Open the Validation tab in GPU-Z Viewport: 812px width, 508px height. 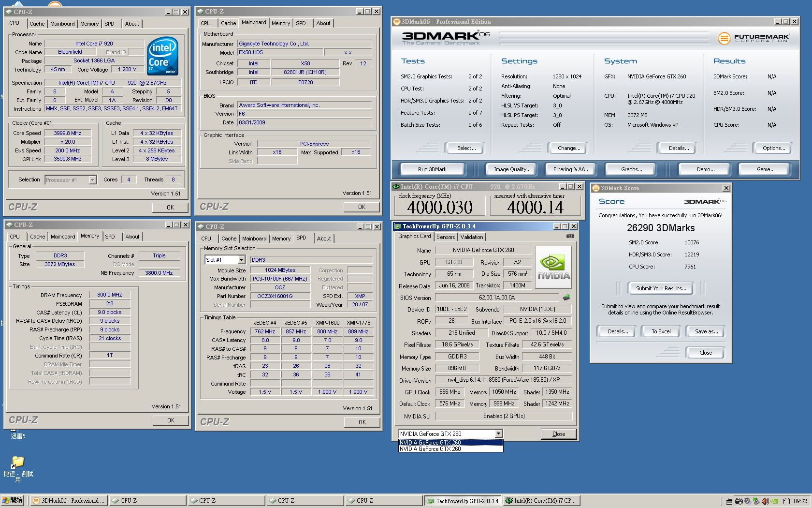click(x=471, y=237)
